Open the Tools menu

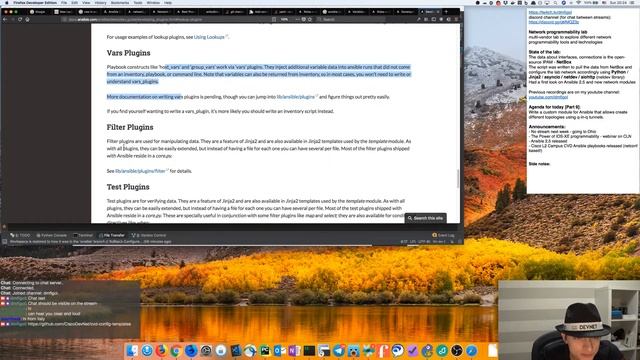[x=138, y=2]
